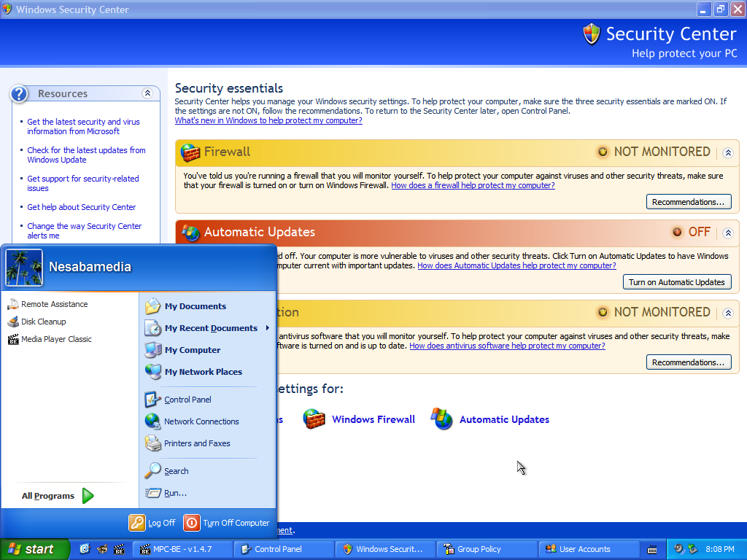Viewport: 747px width, 560px height.
Task: Open Printers and Faxes
Action: tap(196, 443)
